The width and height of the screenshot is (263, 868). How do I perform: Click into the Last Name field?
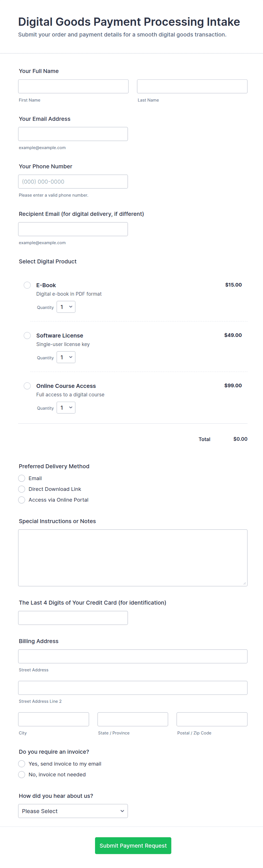click(192, 86)
